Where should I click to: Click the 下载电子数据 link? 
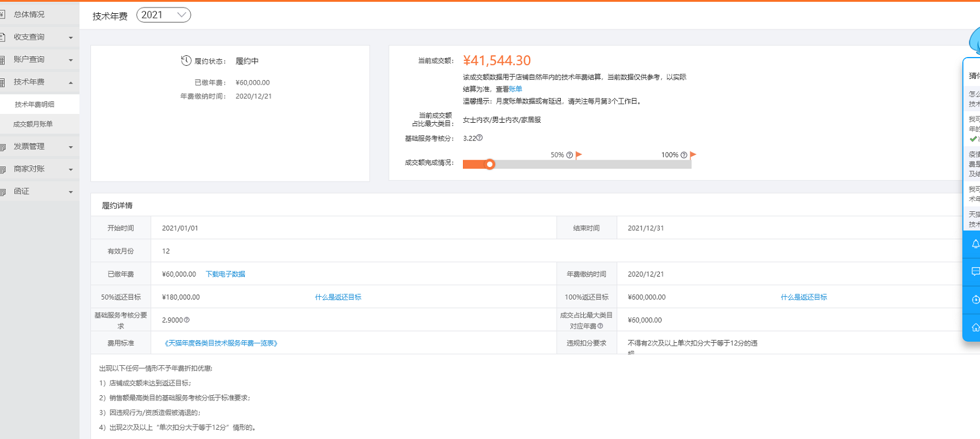pos(225,274)
